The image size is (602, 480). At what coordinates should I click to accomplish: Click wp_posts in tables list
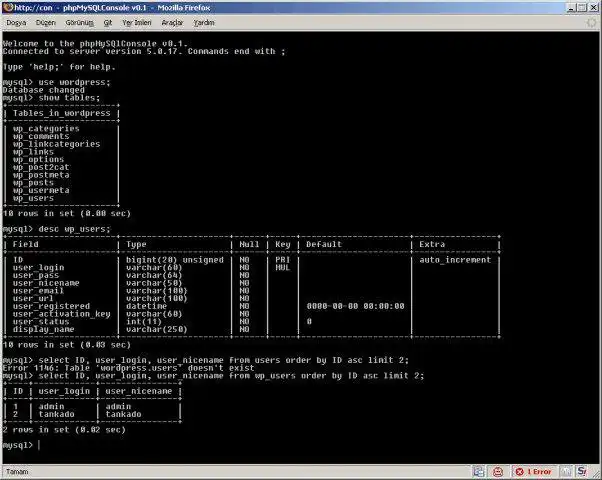coord(33,182)
